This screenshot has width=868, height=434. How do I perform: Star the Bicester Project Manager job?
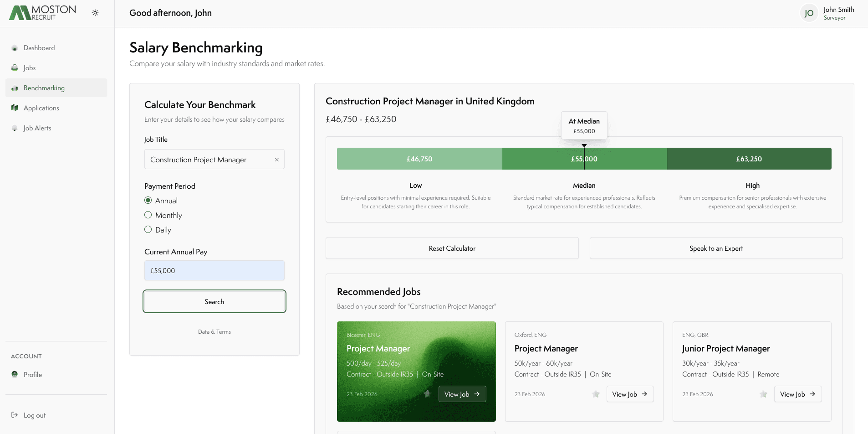427,394
